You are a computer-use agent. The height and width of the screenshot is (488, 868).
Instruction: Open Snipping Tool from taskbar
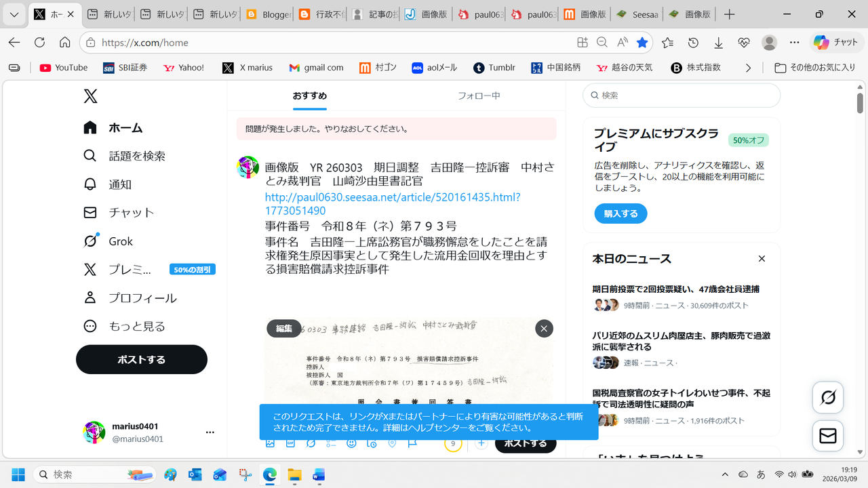[245, 474]
